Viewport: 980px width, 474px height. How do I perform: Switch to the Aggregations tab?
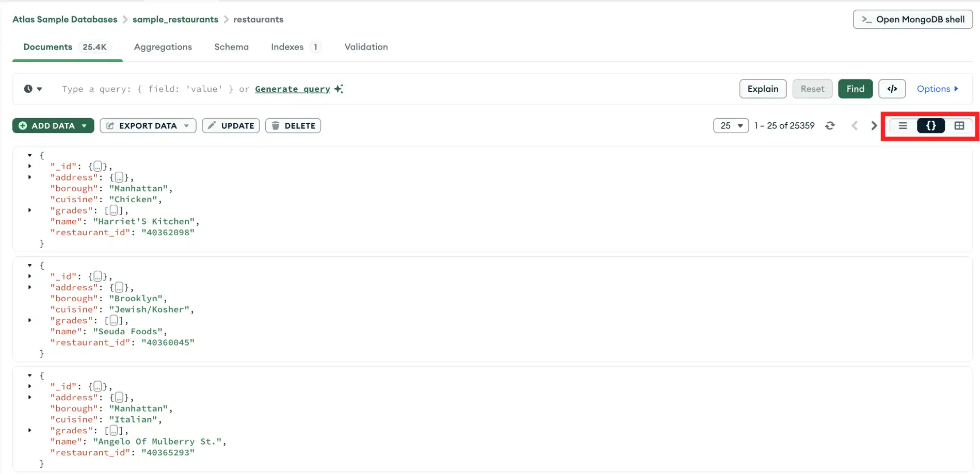[163, 47]
